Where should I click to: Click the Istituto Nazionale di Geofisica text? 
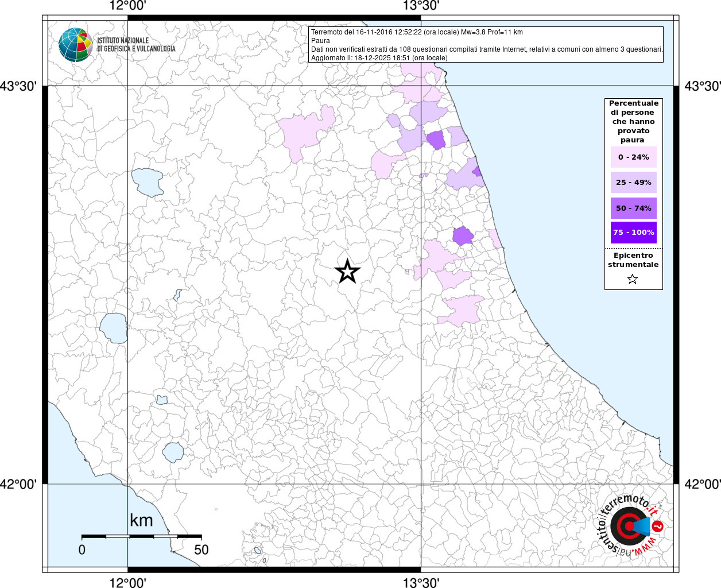pyautogui.click(x=136, y=45)
